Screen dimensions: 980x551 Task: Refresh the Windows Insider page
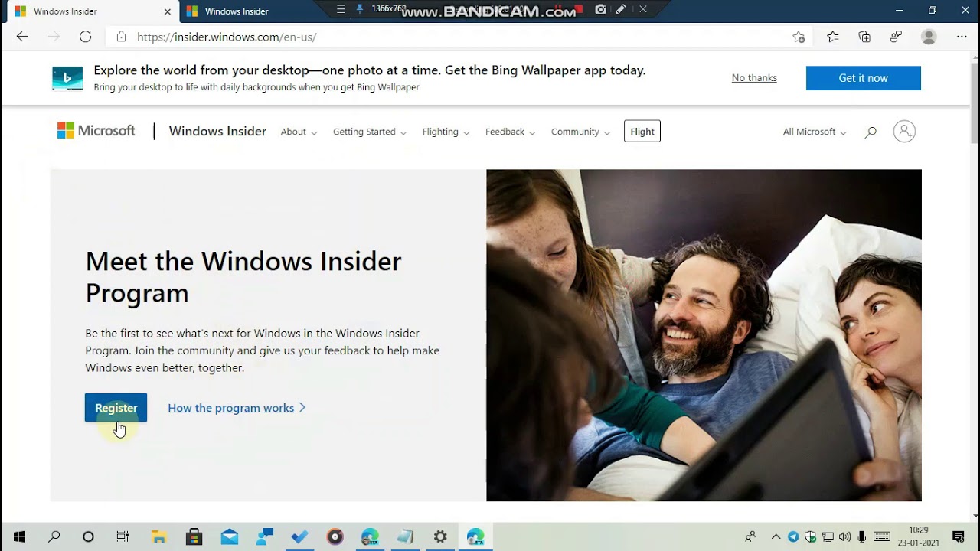[86, 37]
